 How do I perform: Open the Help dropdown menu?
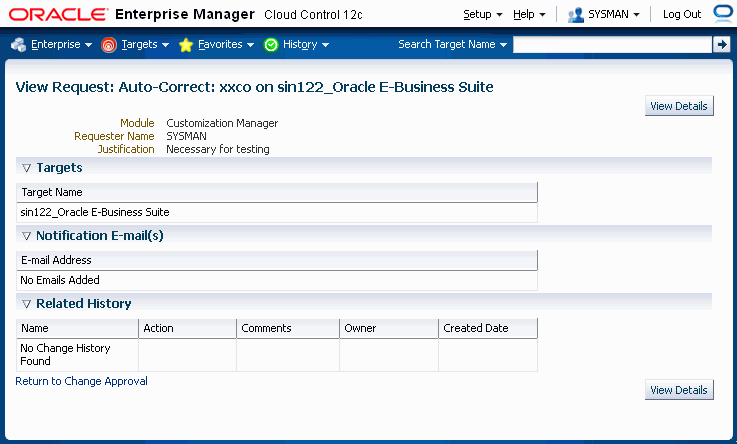click(x=529, y=15)
